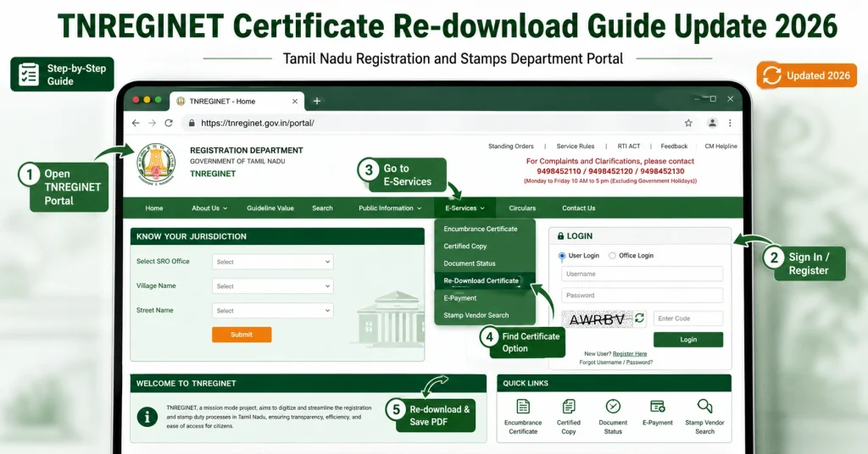Click the browser back arrow
This screenshot has width=868, height=454.
coord(136,123)
